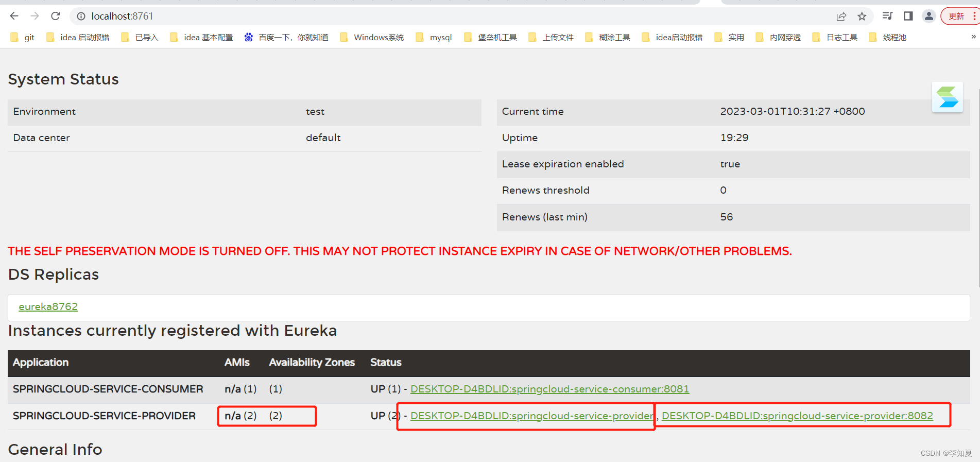
Task: Go back to the previous page
Action: click(x=14, y=16)
